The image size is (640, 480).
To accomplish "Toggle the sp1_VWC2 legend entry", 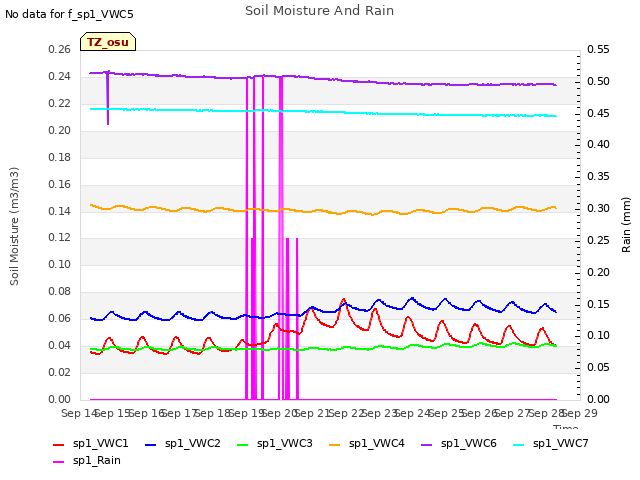I will pyautogui.click(x=182, y=444).
